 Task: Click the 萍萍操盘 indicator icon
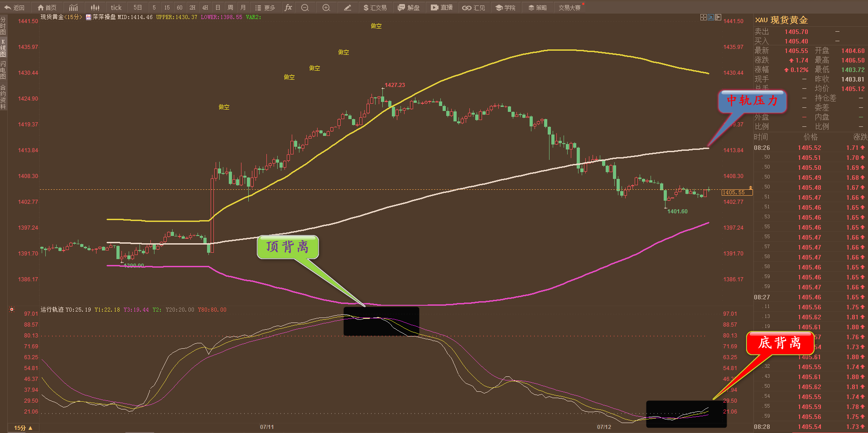[x=89, y=17]
